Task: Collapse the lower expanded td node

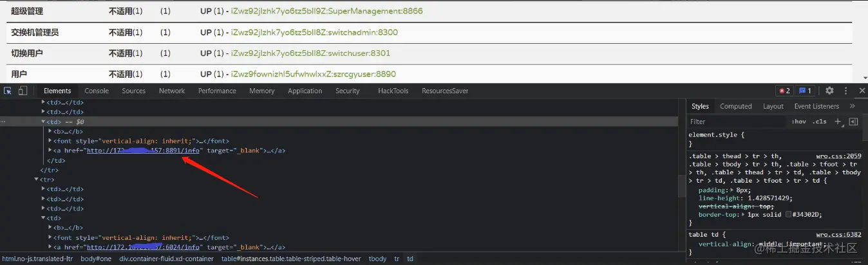Action: coord(44,218)
